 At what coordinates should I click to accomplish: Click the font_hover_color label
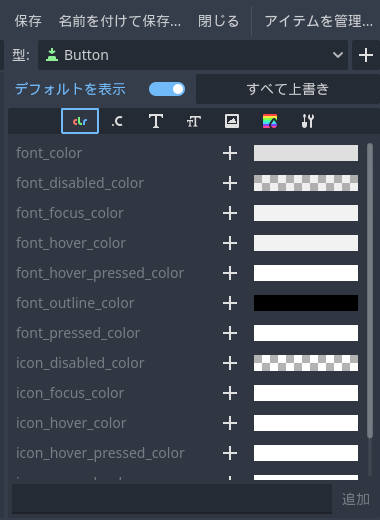tap(71, 243)
